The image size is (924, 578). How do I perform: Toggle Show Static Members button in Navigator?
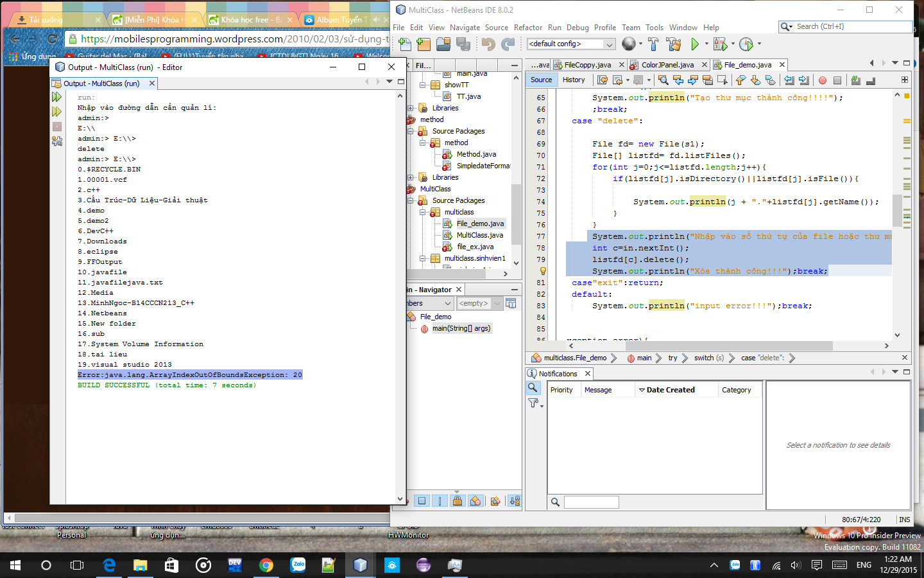click(440, 501)
